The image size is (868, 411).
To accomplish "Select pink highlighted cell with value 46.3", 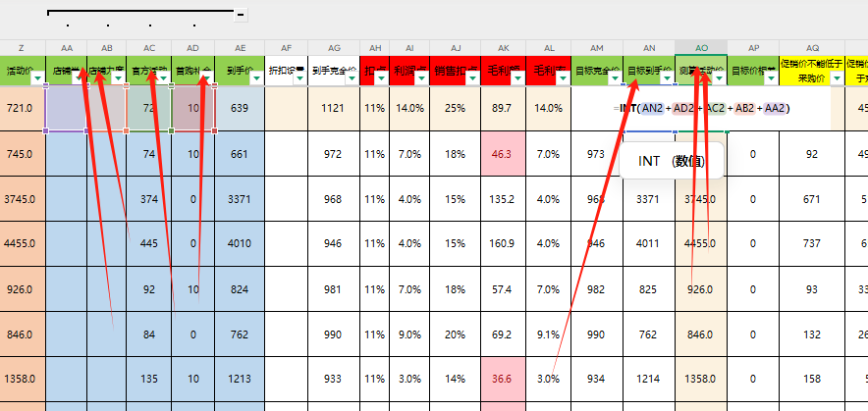I will pos(503,154).
